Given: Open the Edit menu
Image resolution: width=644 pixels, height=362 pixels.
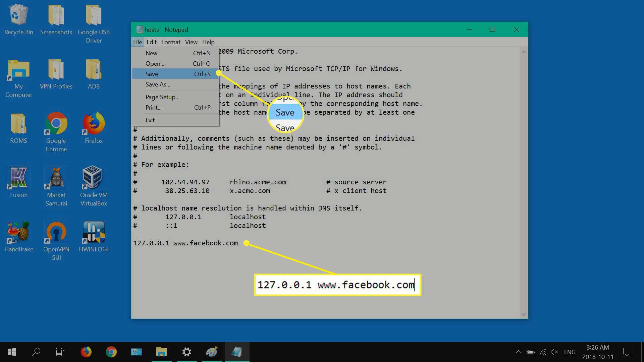Looking at the screenshot, I should tap(152, 42).
